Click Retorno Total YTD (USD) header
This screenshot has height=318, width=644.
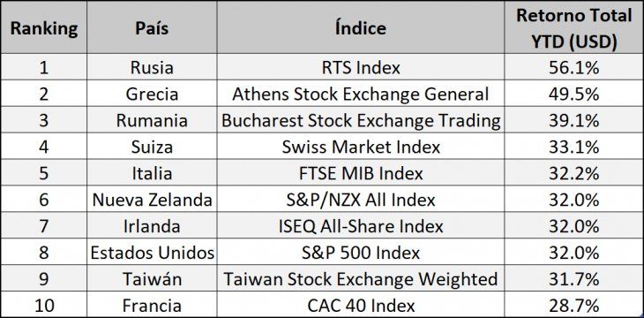[x=573, y=28]
